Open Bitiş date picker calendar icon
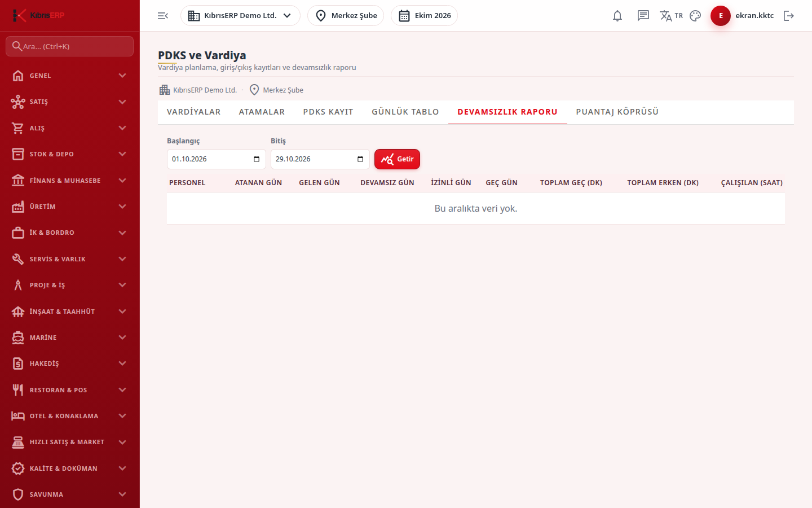The image size is (812, 508). (x=360, y=159)
